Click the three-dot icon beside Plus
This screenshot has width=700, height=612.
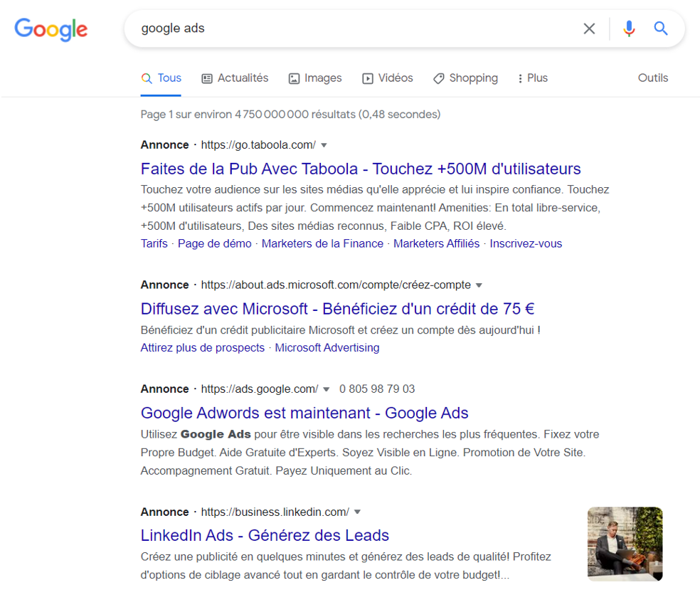520,79
